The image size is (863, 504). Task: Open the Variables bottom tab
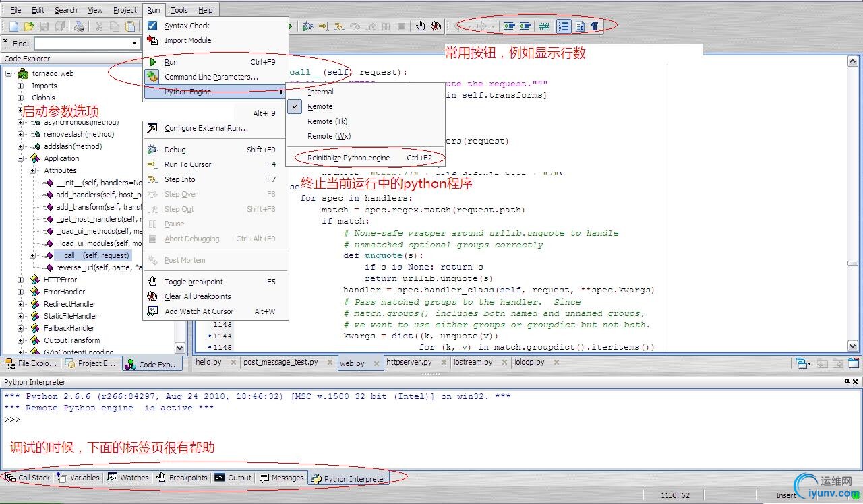coord(79,478)
